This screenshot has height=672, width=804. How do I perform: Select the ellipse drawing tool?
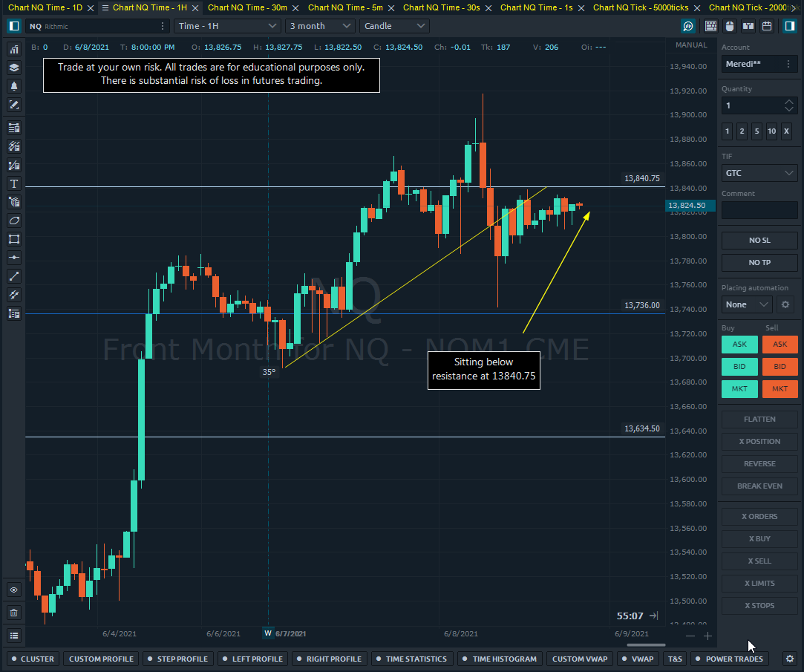14,221
